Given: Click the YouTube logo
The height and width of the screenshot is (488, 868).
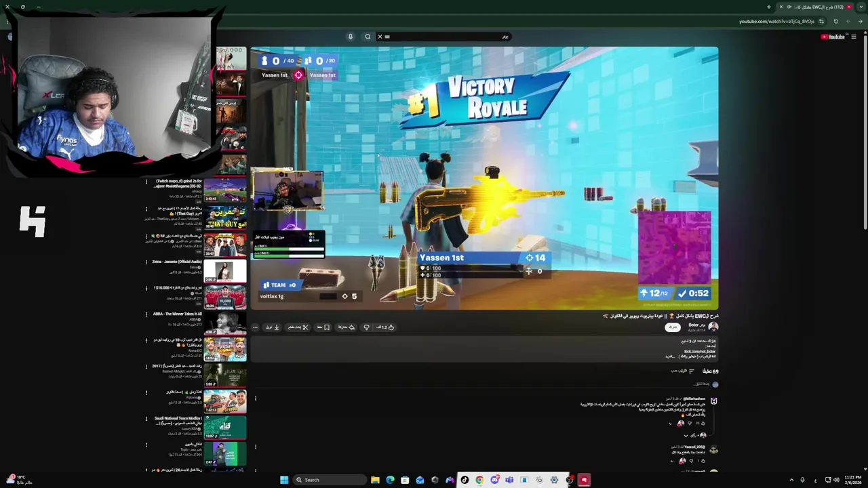Looking at the screenshot, I should click(833, 37).
